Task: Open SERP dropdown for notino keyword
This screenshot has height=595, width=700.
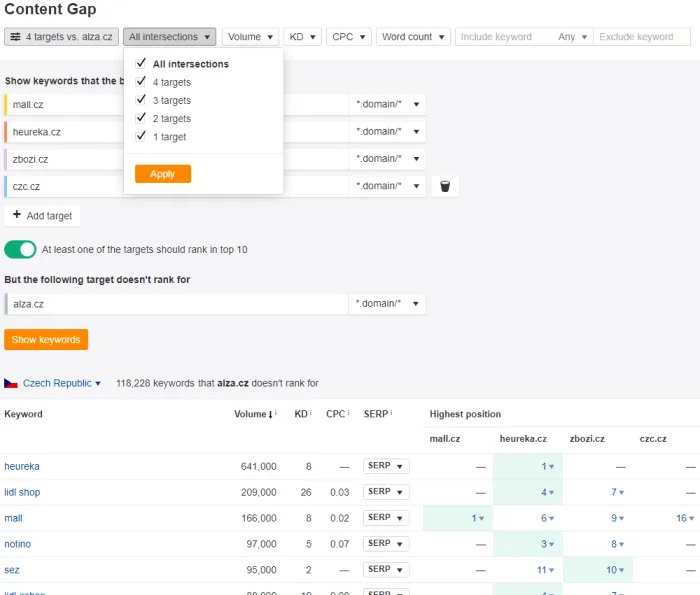Action: 386,543
